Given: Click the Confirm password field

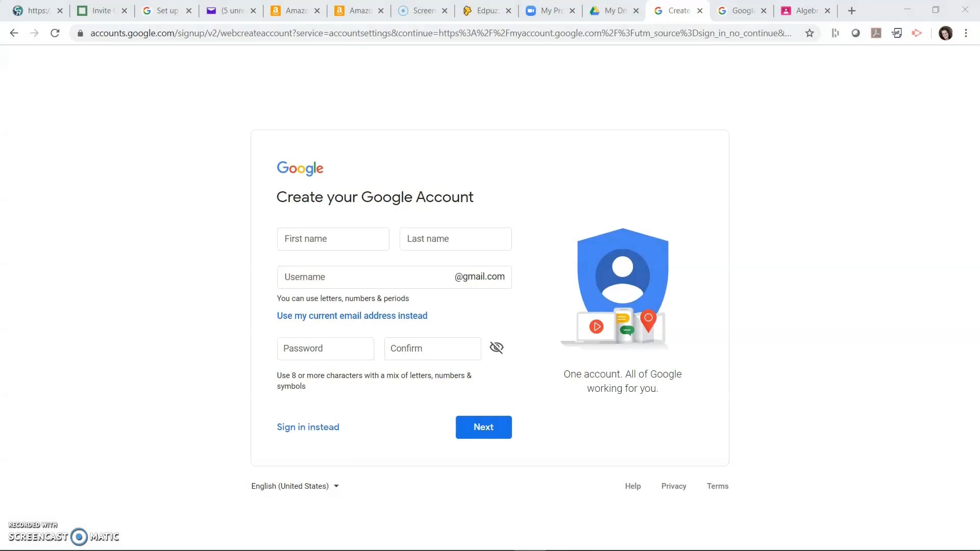Looking at the screenshot, I should pos(432,348).
